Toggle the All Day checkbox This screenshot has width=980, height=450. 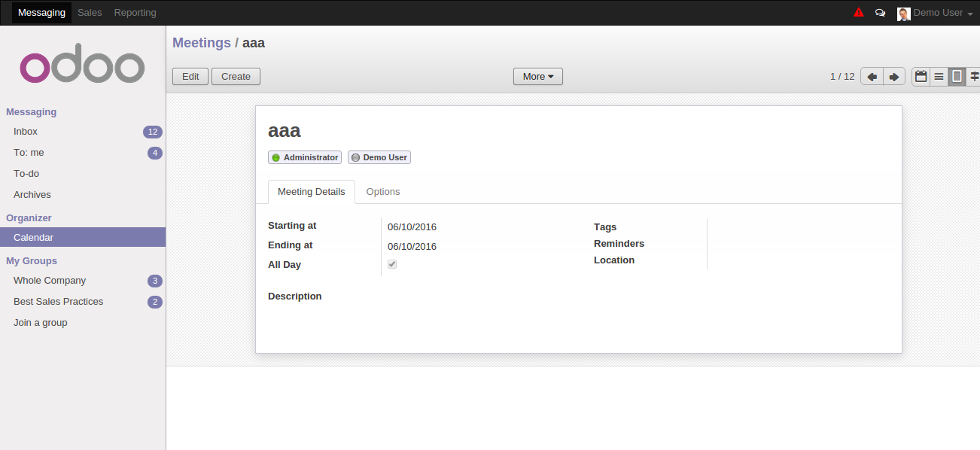point(392,265)
